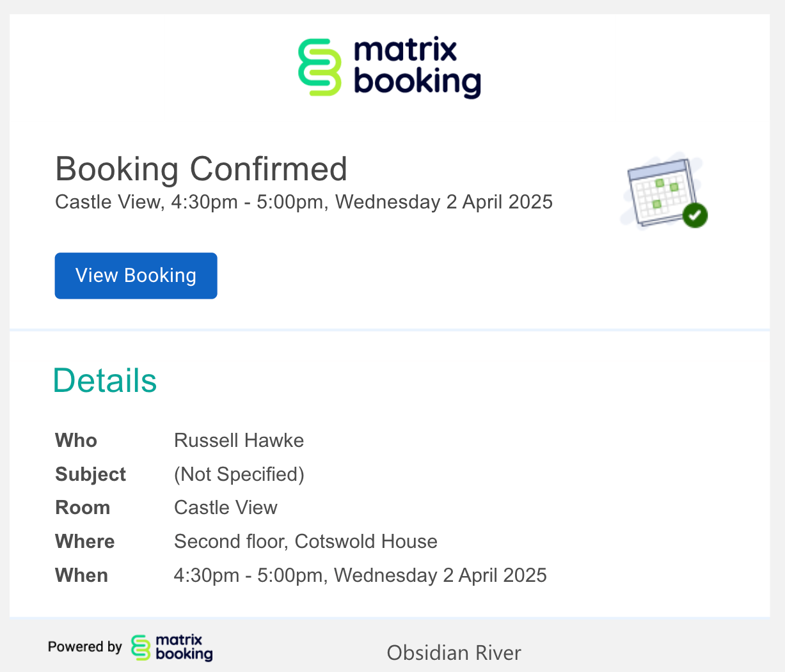Click the (Not Specified) subject value
Viewport: 785px width, 672px height.
click(239, 474)
